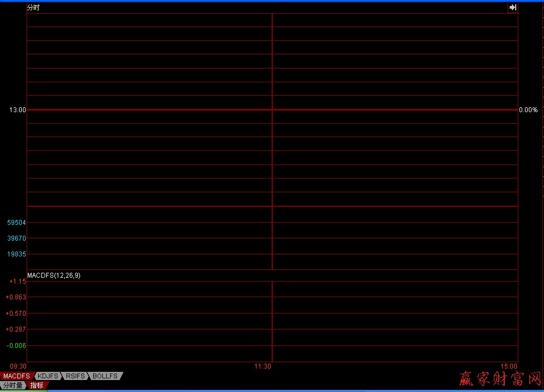Click the 09:30 opening time marker

point(18,366)
